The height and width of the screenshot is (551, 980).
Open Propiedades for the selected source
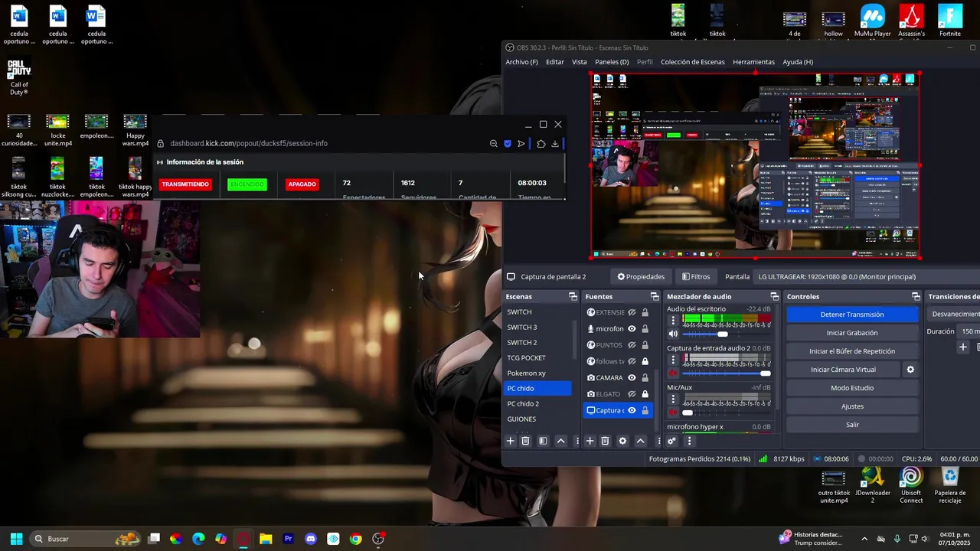pos(641,277)
